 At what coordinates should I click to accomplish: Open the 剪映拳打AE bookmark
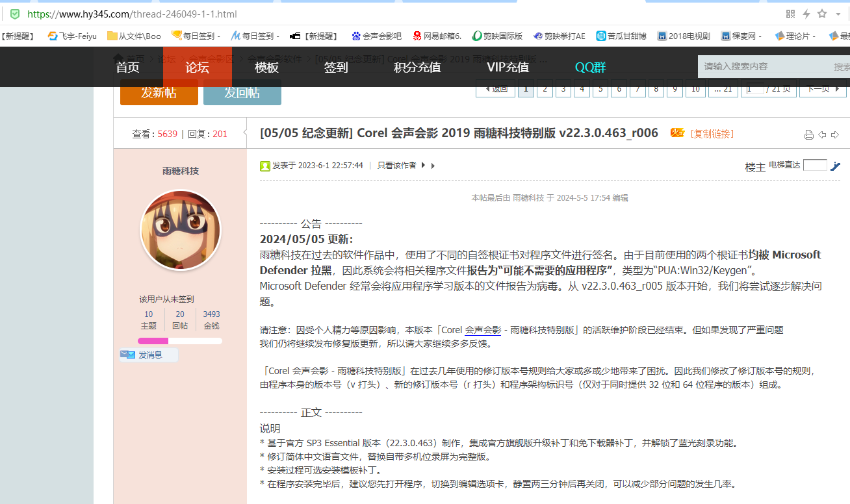pyautogui.click(x=560, y=36)
